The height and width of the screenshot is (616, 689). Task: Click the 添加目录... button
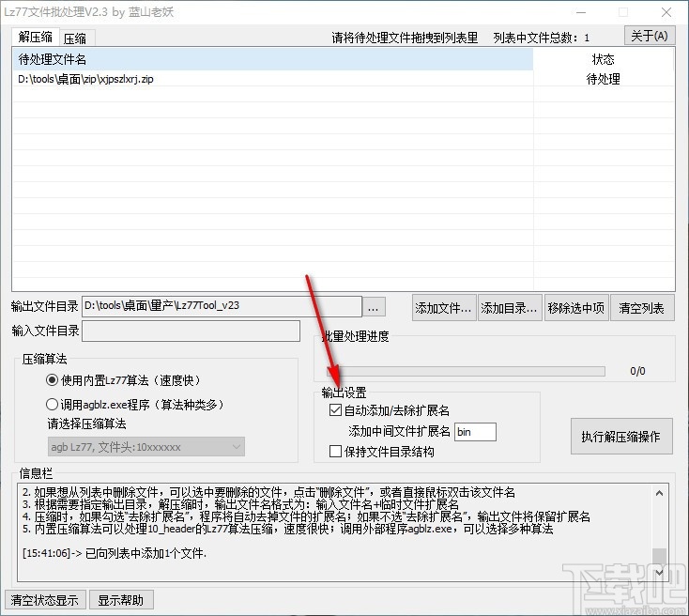coord(509,308)
